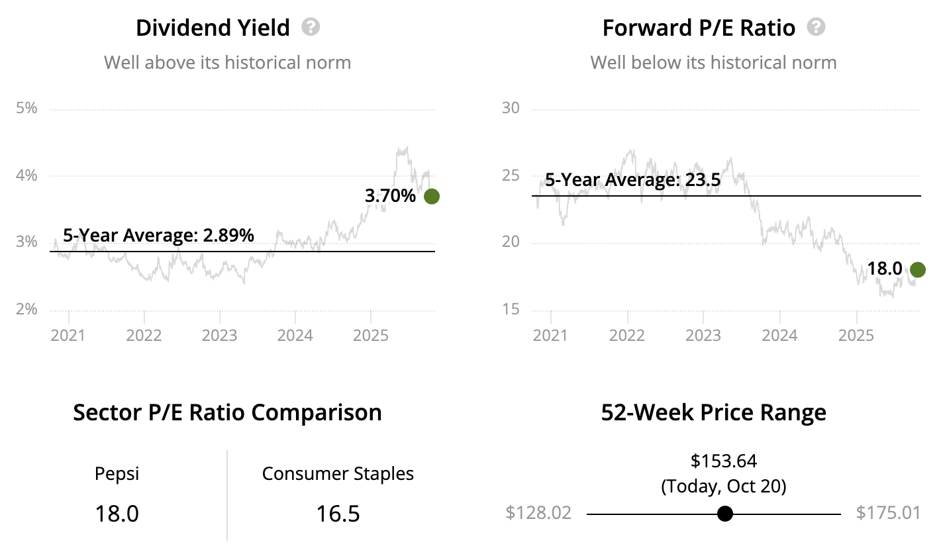Open the Forward P/E Ratio help icon
This screenshot has height=560, width=943.
817,27
